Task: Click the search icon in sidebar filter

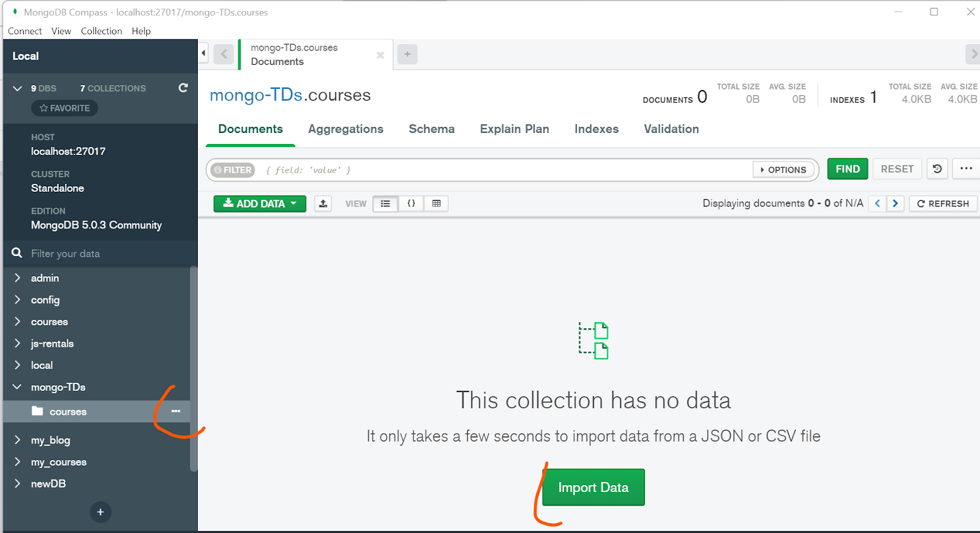Action: click(x=17, y=253)
